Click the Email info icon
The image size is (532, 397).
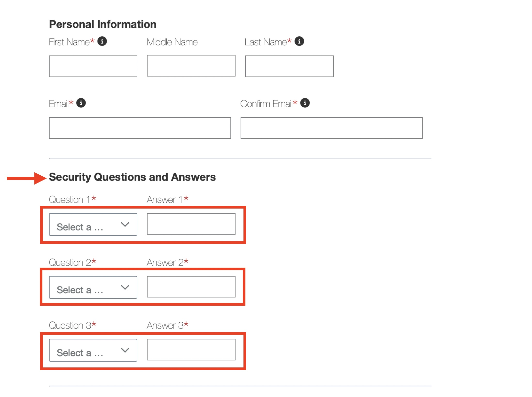coord(81,103)
